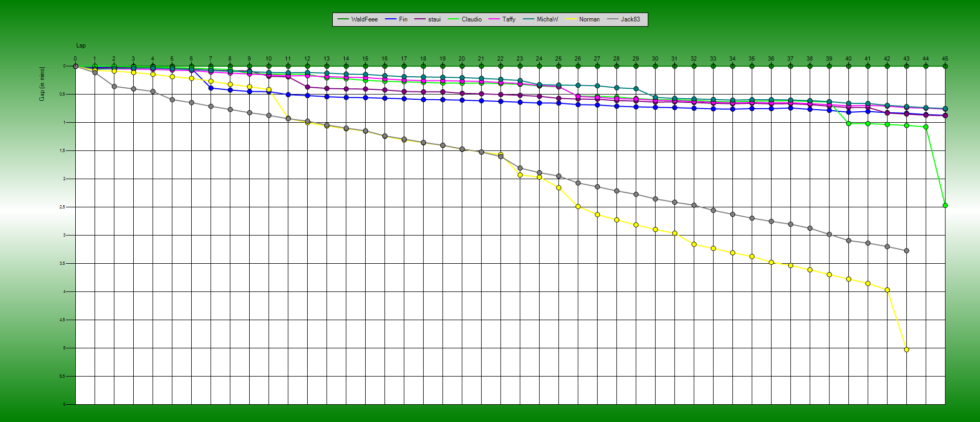Click the WaldFeee legend entry
The image size is (980, 422).
364,19
